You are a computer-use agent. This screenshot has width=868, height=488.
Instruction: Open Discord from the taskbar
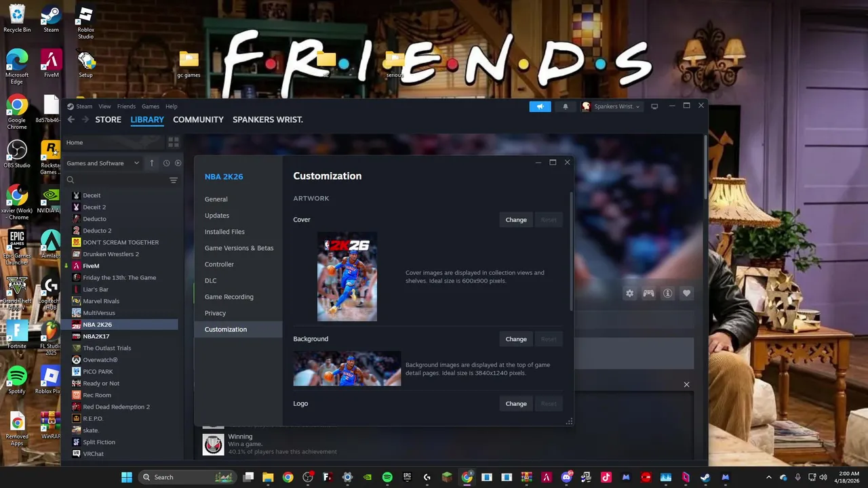[566, 477]
